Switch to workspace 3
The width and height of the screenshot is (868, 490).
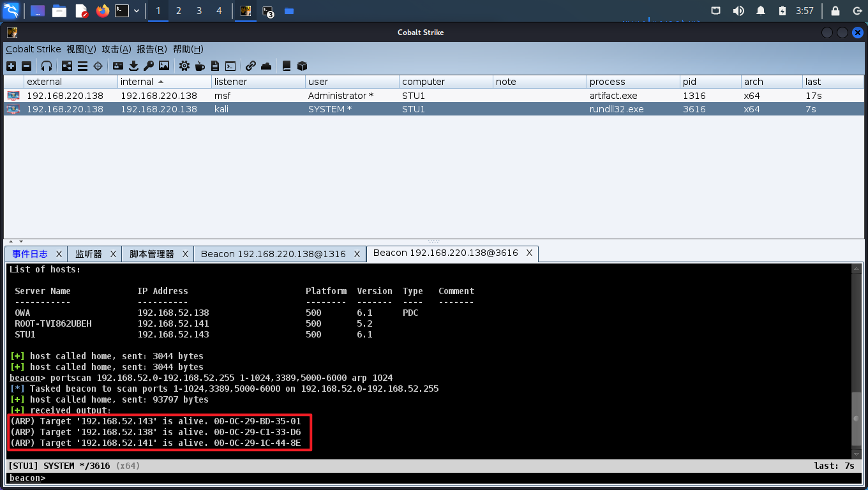(x=199, y=11)
